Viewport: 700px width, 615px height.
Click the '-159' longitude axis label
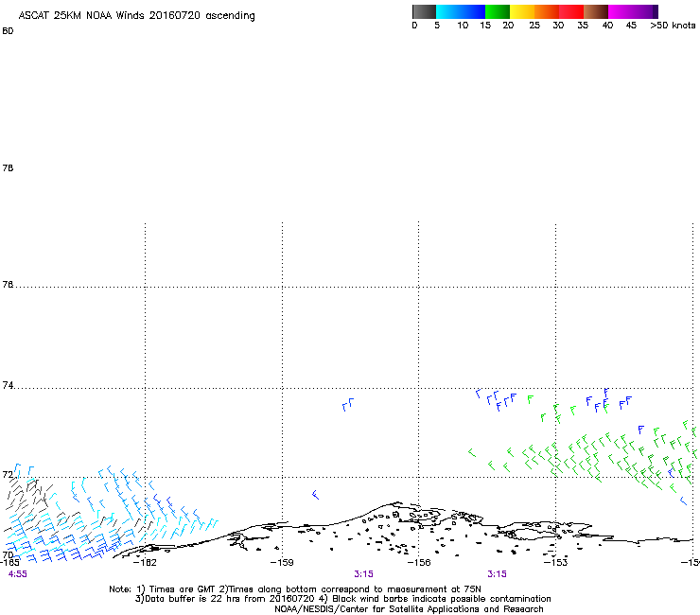tap(282, 562)
